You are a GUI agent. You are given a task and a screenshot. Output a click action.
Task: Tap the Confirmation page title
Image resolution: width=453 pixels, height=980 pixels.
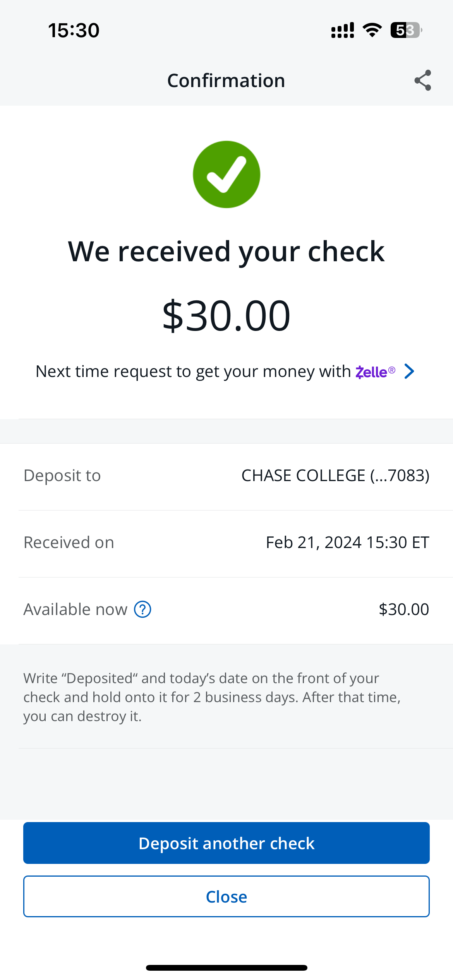point(226,81)
